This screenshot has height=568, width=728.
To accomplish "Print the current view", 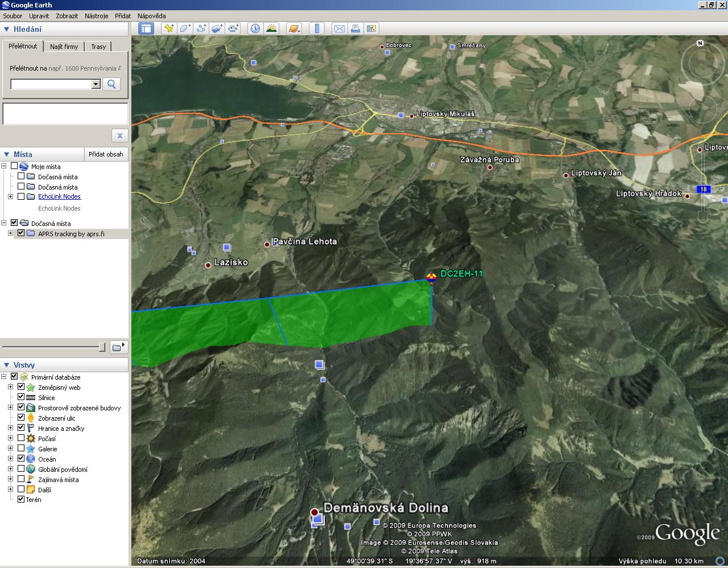I will [355, 28].
